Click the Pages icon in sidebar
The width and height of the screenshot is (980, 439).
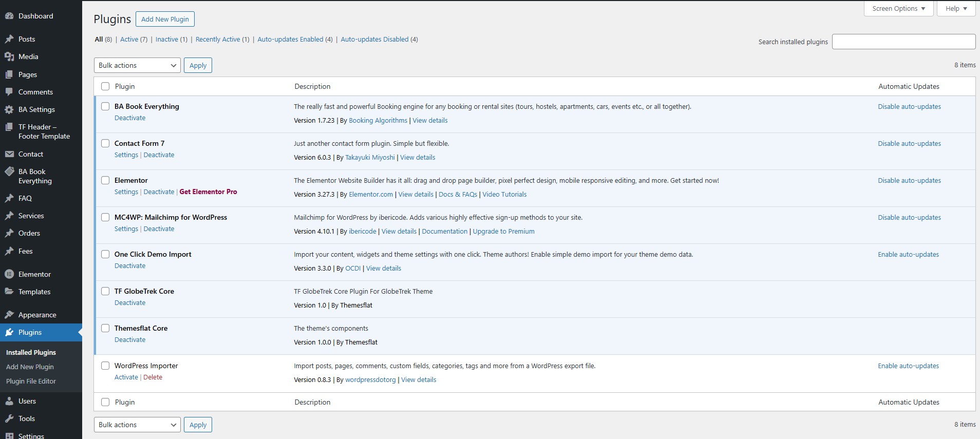[9, 74]
